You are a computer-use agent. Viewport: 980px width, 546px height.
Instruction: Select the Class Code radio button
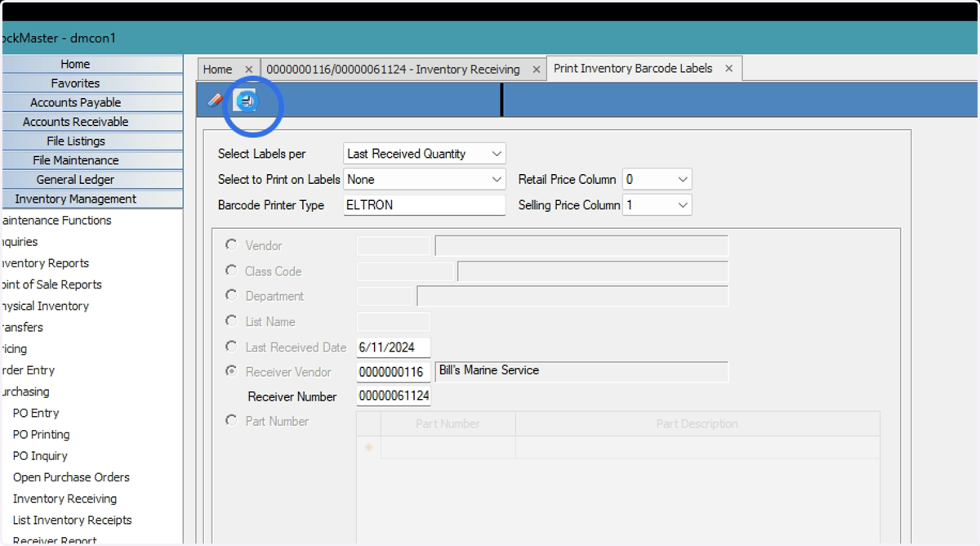pyautogui.click(x=232, y=271)
